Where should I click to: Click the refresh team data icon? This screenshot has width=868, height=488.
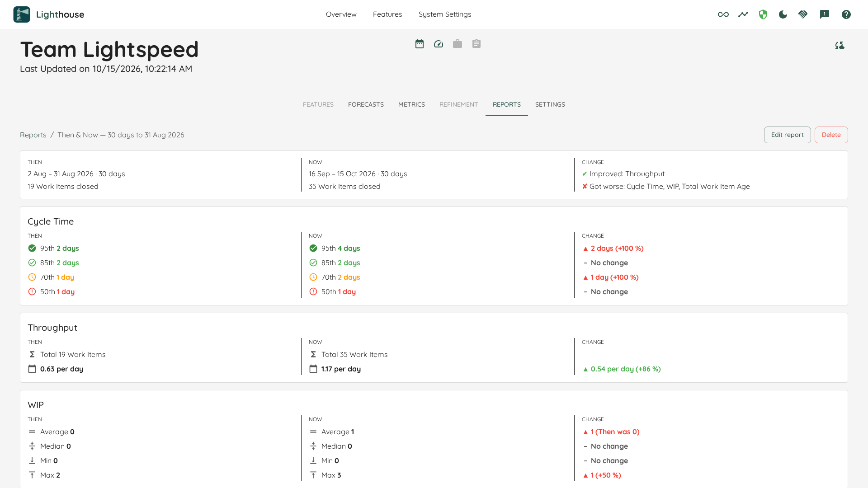coord(840,45)
